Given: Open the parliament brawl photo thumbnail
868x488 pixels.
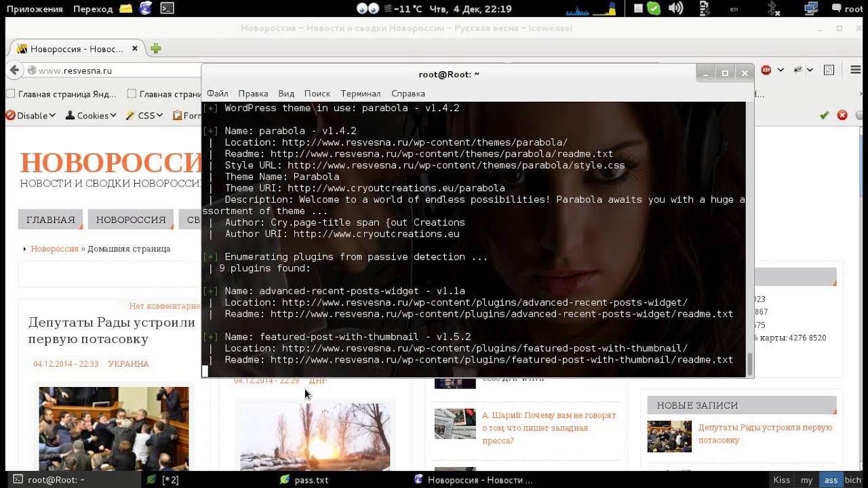Looking at the screenshot, I should (114, 428).
